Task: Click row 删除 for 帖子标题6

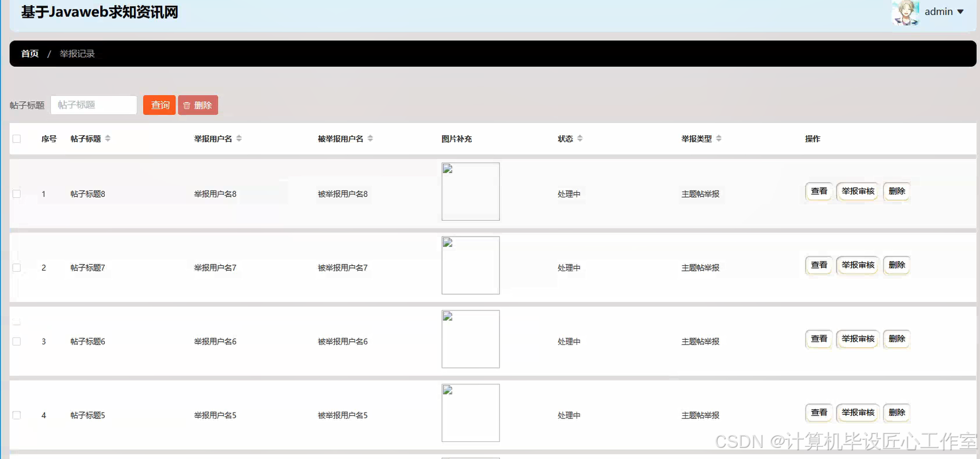Action: [x=896, y=339]
